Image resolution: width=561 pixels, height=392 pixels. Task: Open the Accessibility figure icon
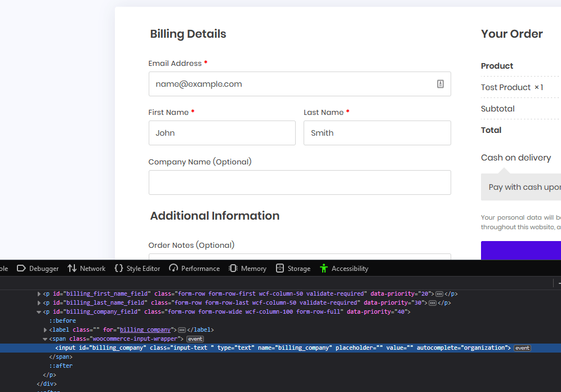coord(324,268)
